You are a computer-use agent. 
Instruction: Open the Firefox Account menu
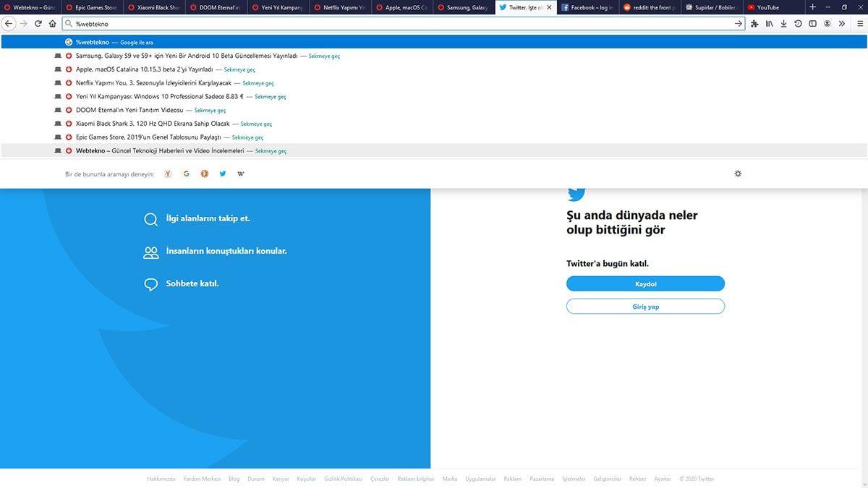pos(827,23)
